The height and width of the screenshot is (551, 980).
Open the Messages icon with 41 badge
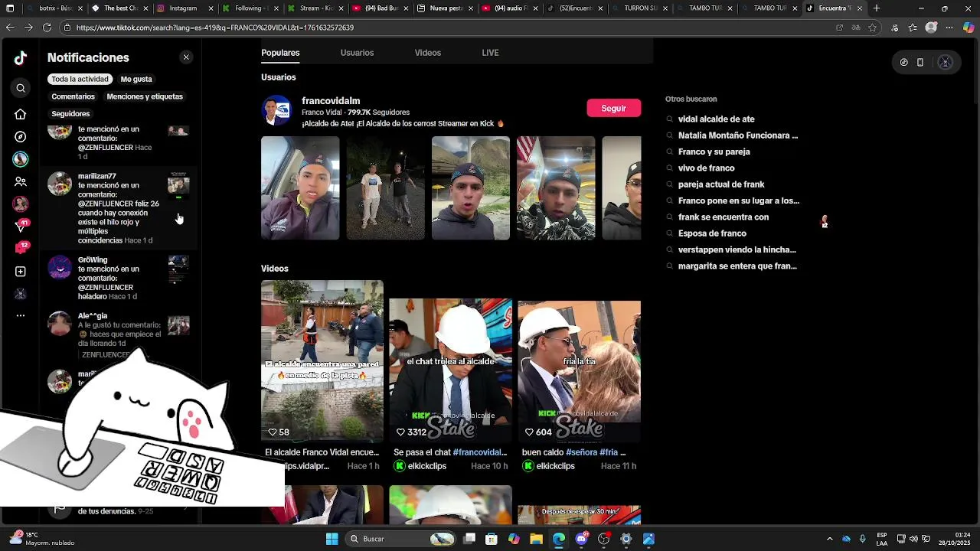[21, 226]
